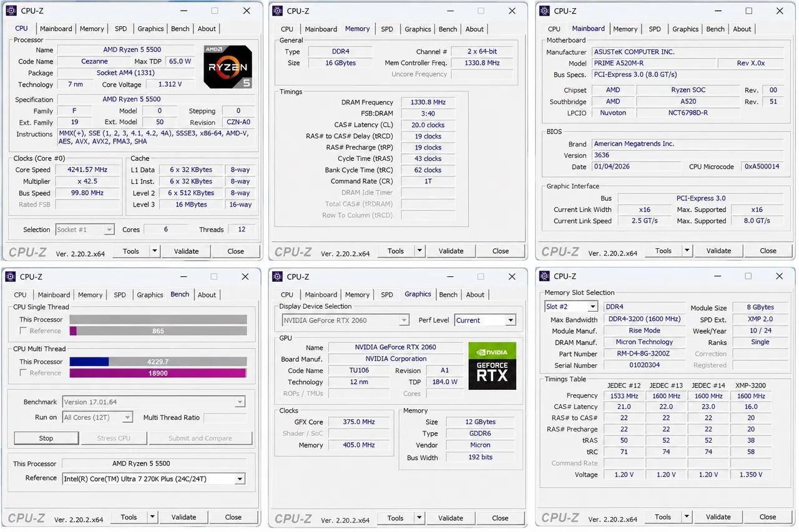Open the Tools arrow in the CPU tab window

(155, 251)
